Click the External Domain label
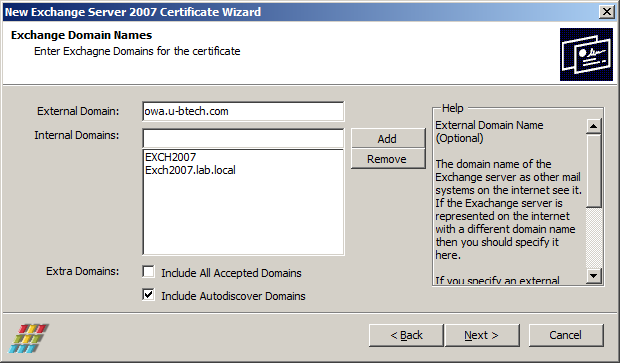This screenshot has width=620, height=363. coord(78,111)
